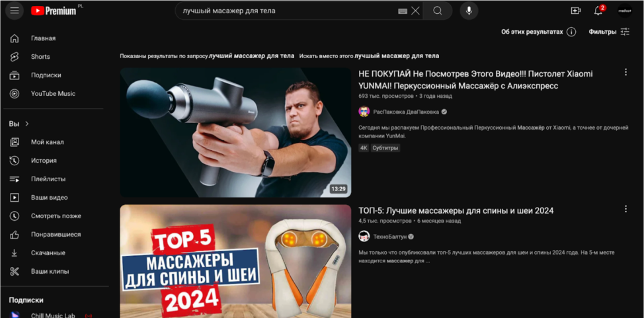Click the Понравившиеся thumbs-up icon

15,235
